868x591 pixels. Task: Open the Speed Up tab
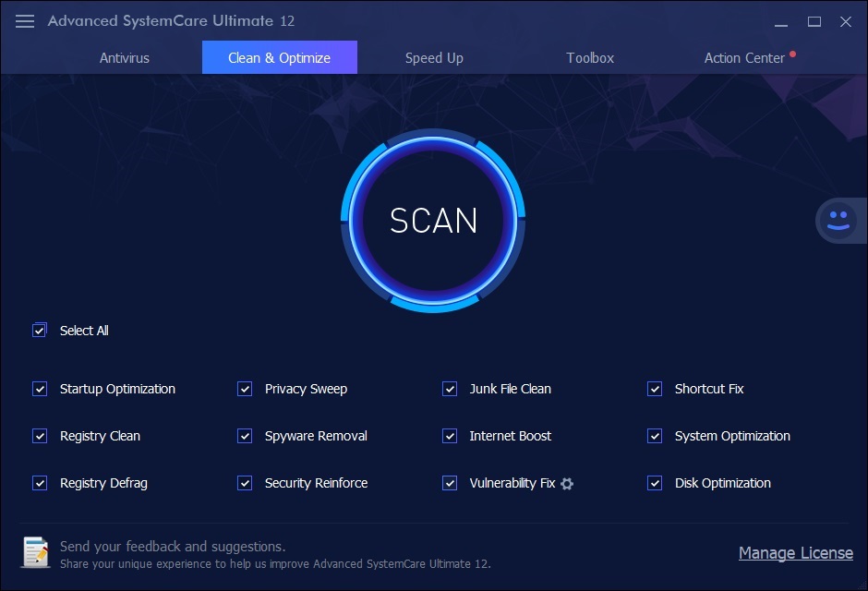point(434,57)
